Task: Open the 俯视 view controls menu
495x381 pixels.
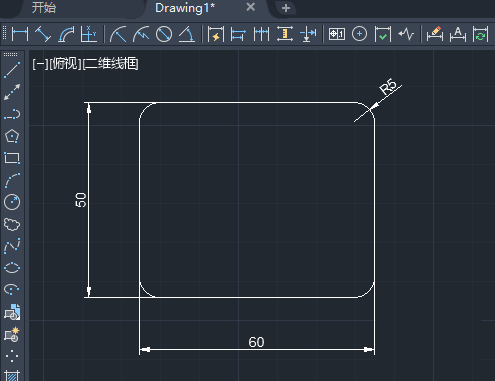Action: pyautogui.click(x=65, y=63)
